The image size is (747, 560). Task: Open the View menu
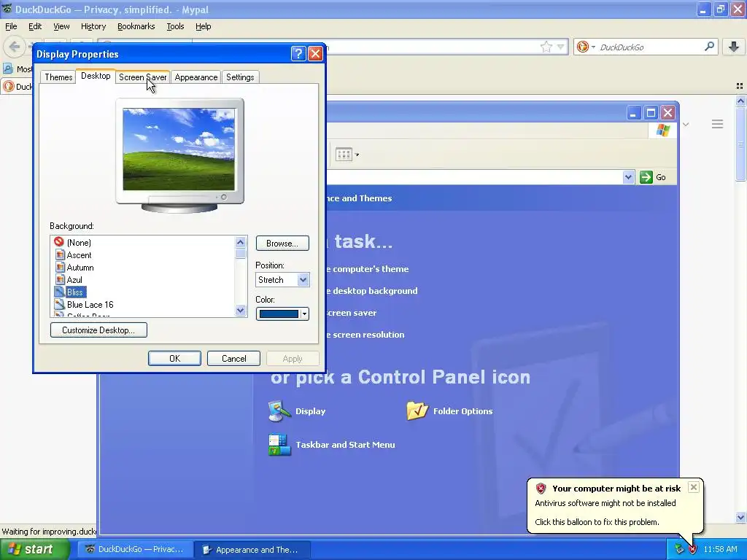61,26
